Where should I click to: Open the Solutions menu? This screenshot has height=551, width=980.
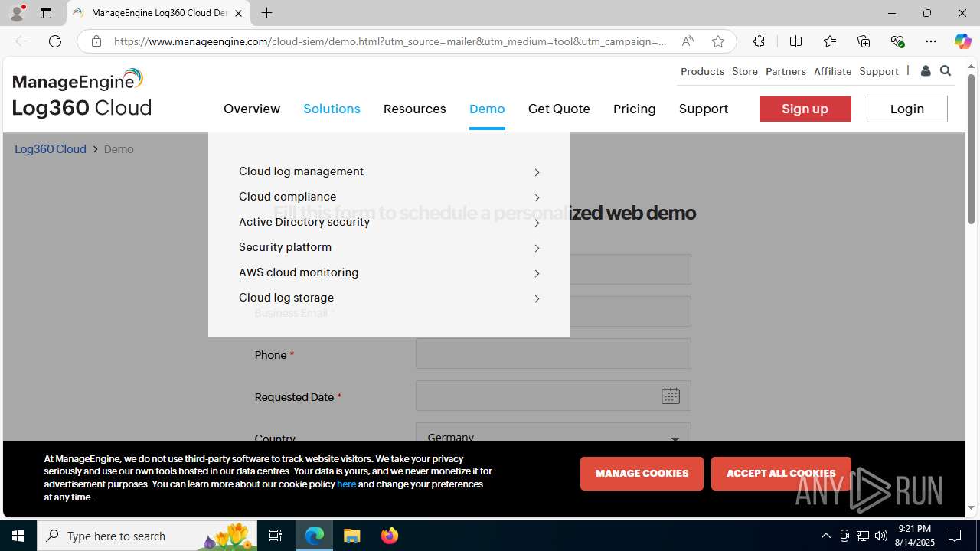tap(332, 109)
